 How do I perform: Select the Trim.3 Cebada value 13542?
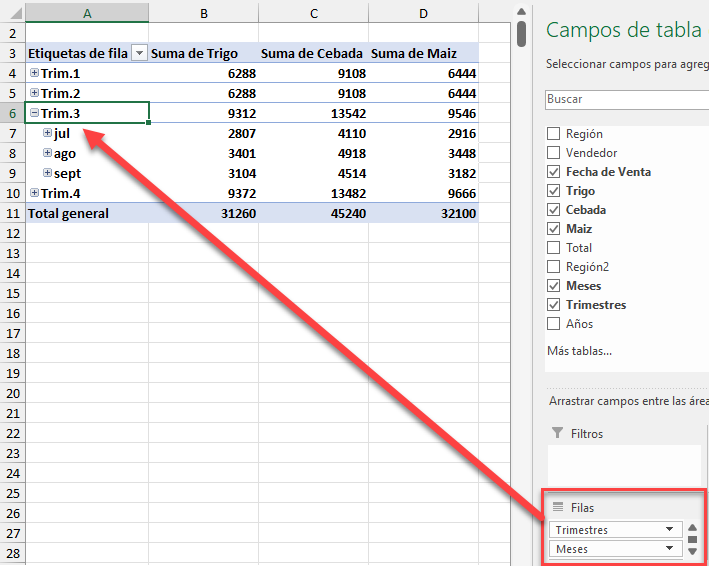click(x=314, y=113)
